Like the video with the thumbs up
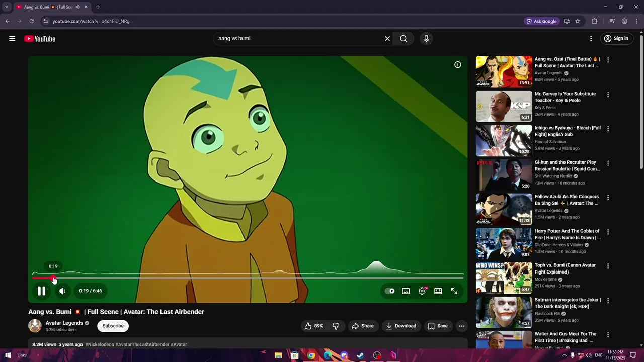The height and width of the screenshot is (362, 644). click(x=313, y=326)
